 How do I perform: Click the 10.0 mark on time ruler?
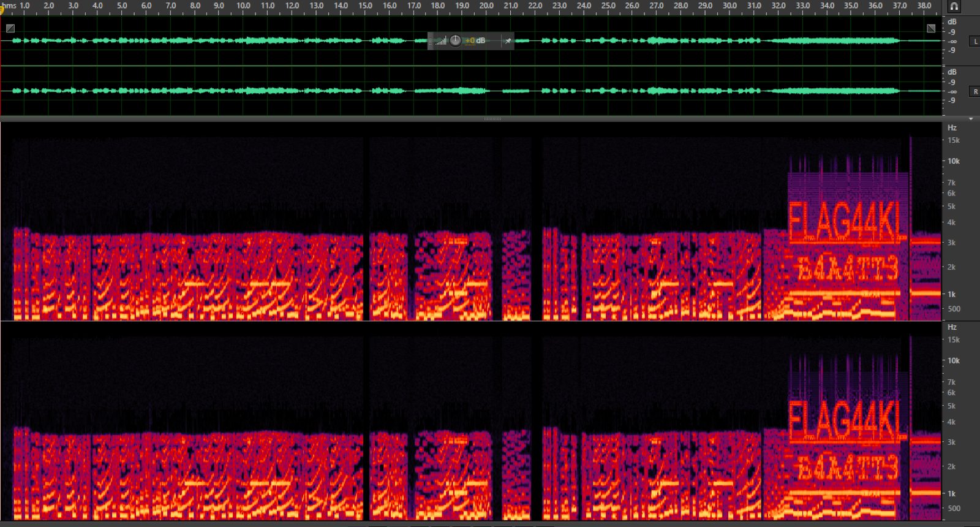[x=243, y=6]
